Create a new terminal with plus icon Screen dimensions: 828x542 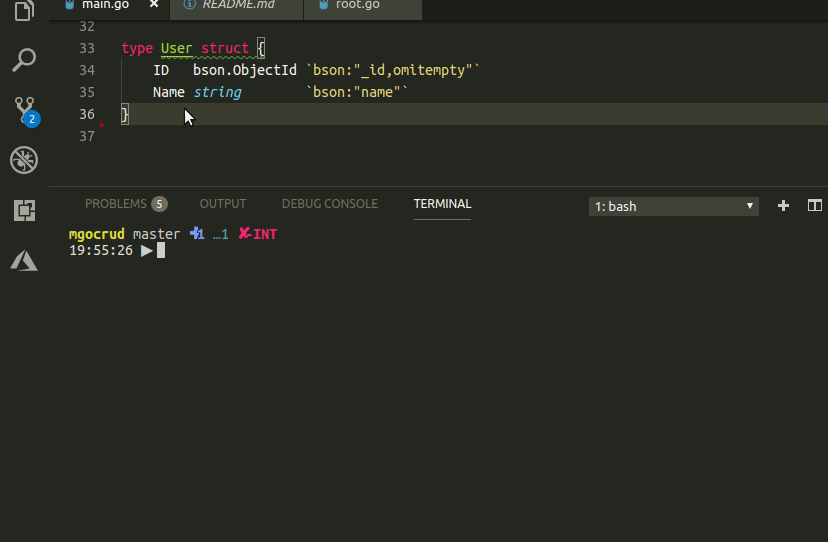point(783,206)
